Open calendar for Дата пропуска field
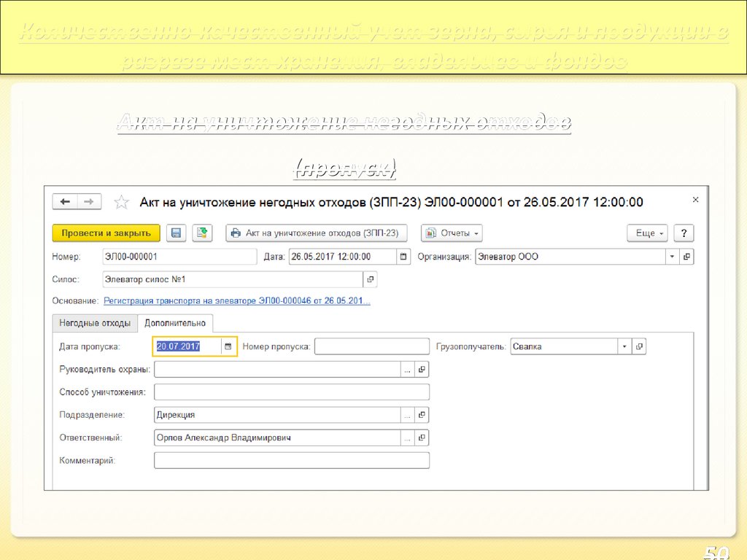 point(228,347)
